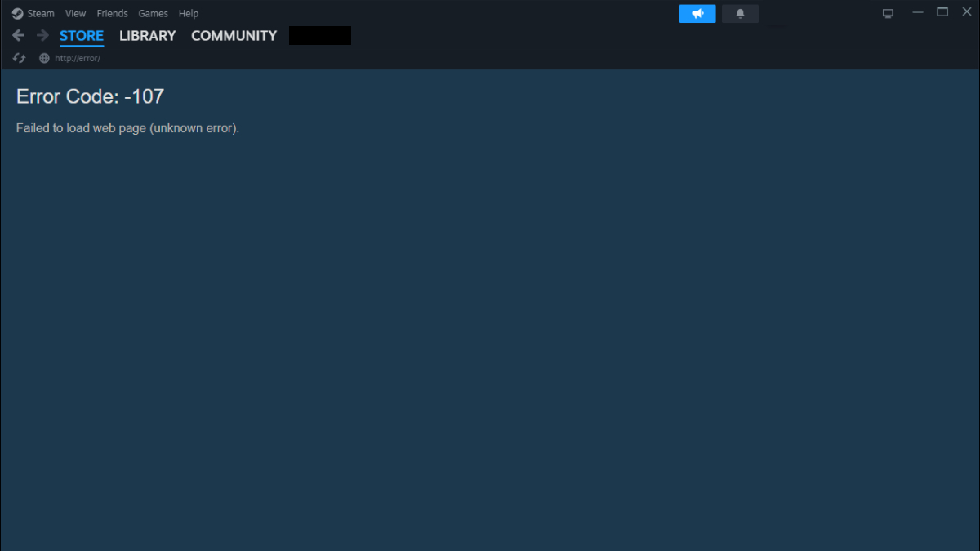View notifications with the bell icon

pyautogui.click(x=740, y=13)
